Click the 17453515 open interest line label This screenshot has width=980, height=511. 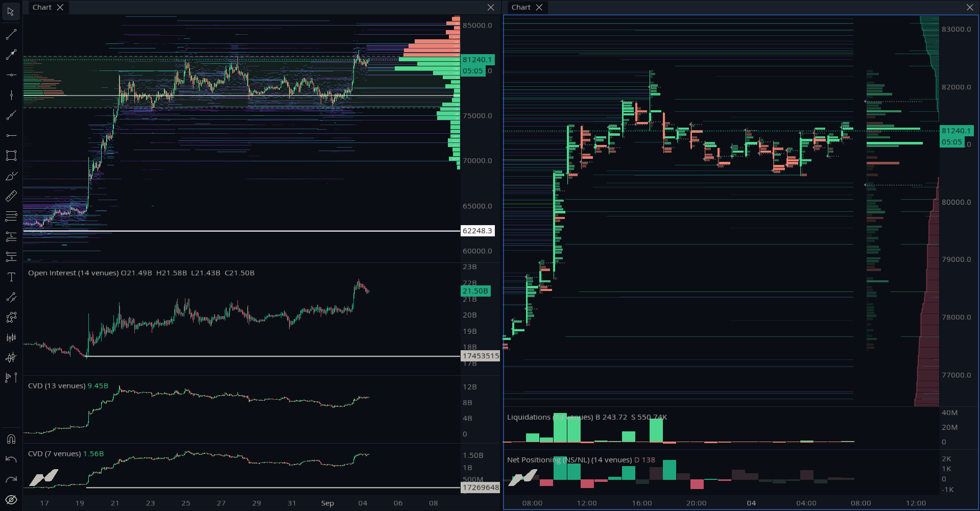(x=480, y=356)
